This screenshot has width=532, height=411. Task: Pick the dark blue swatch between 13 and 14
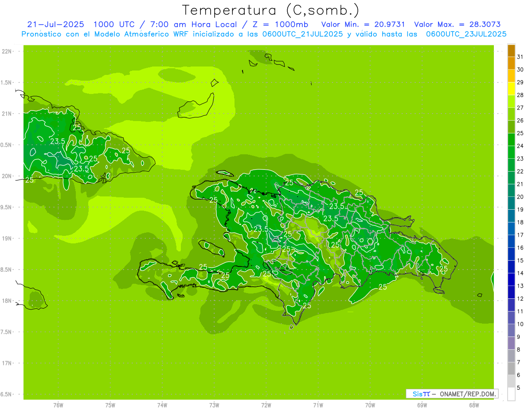511,279
